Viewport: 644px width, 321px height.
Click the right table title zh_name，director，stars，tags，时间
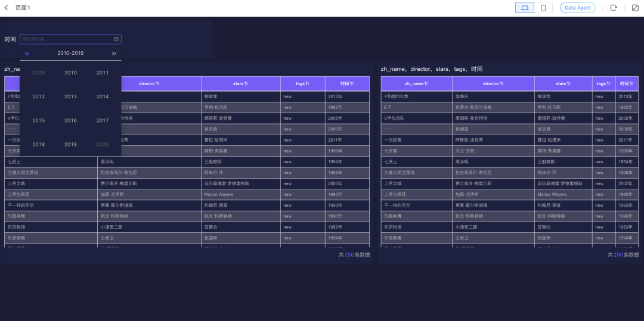432,69
